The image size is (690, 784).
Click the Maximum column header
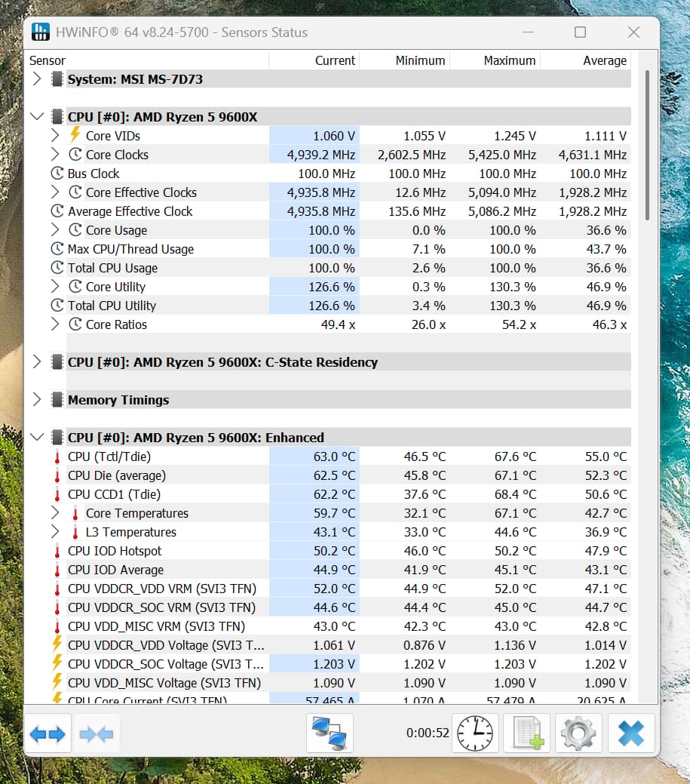[x=495, y=60]
